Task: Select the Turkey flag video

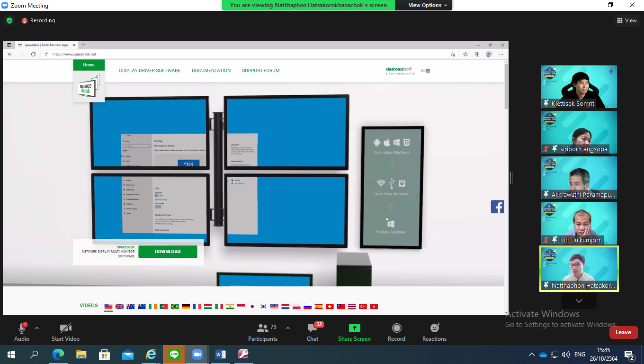Action: coord(363,307)
